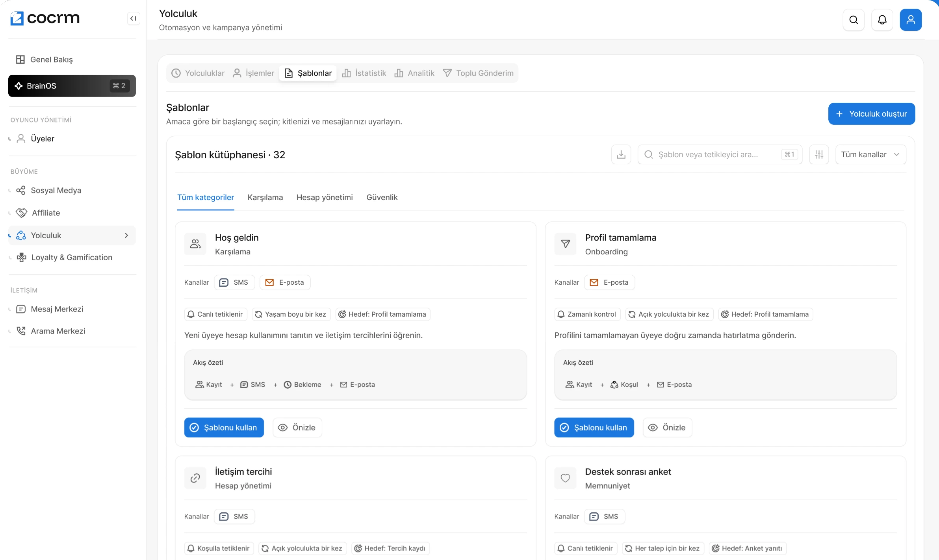Click the İletişim tercihi link icon
The image size is (939, 560).
[x=195, y=478]
